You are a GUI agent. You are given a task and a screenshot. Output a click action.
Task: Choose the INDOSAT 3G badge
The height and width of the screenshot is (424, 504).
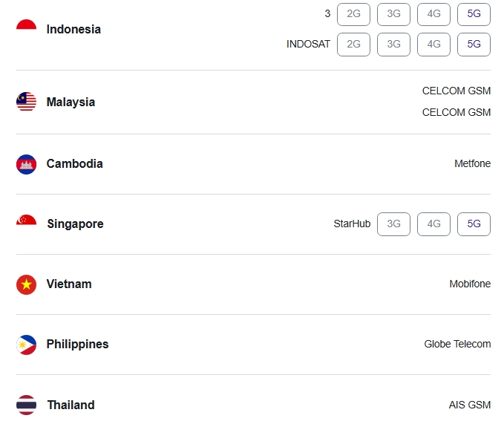393,45
